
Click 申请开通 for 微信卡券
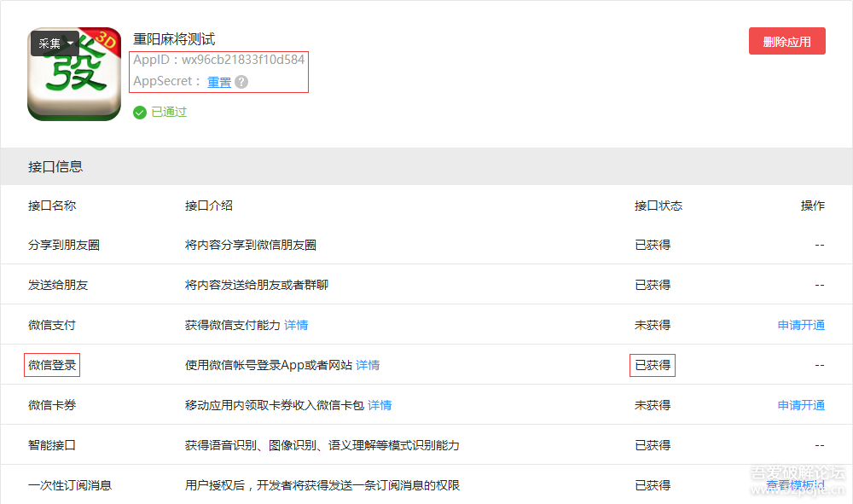point(801,406)
